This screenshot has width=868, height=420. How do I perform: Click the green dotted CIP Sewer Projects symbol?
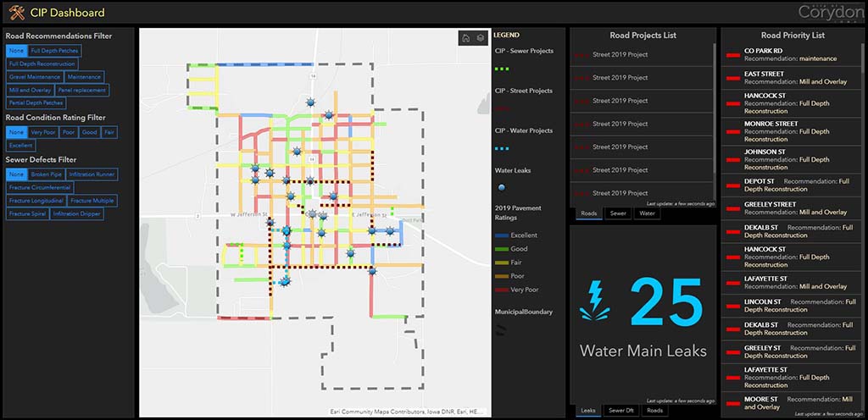502,69
